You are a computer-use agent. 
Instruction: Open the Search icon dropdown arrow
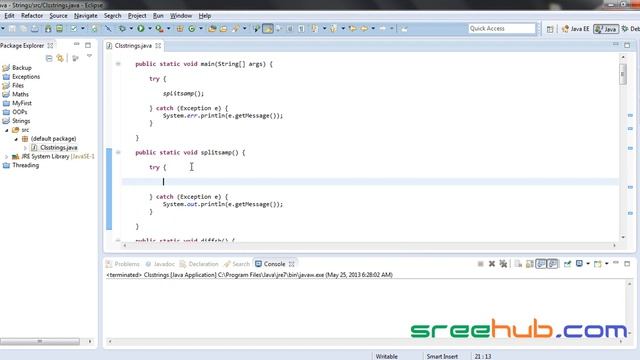tap(244, 28)
